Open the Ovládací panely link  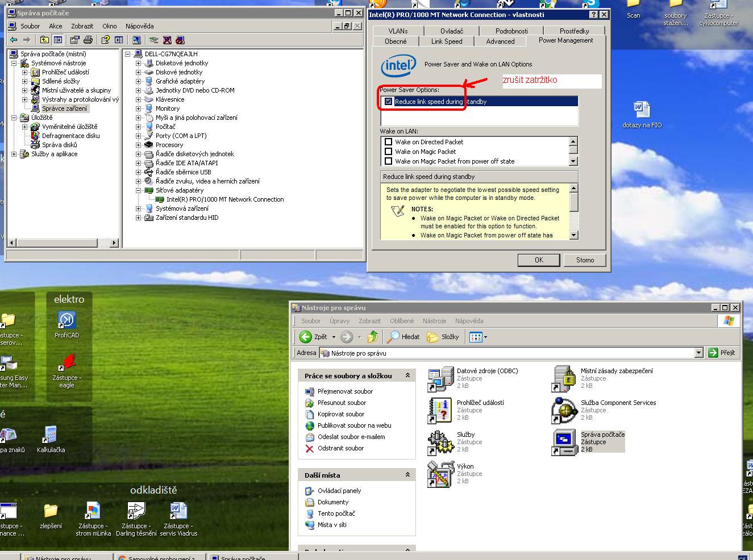coord(339,491)
